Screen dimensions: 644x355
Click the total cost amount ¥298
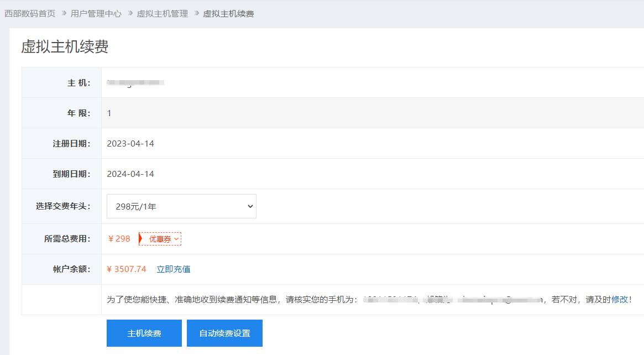pyautogui.click(x=119, y=239)
